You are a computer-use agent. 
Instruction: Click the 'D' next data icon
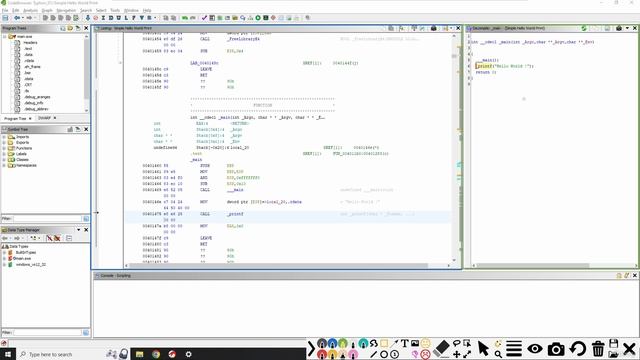tap(111, 18)
